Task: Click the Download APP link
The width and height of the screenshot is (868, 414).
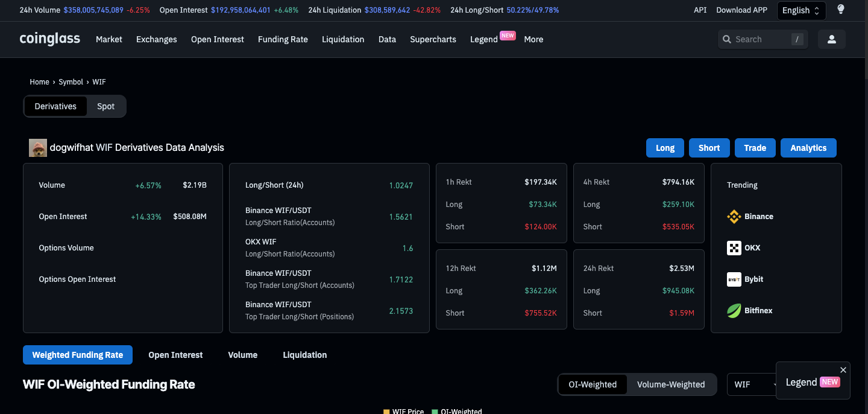Action: pyautogui.click(x=742, y=10)
